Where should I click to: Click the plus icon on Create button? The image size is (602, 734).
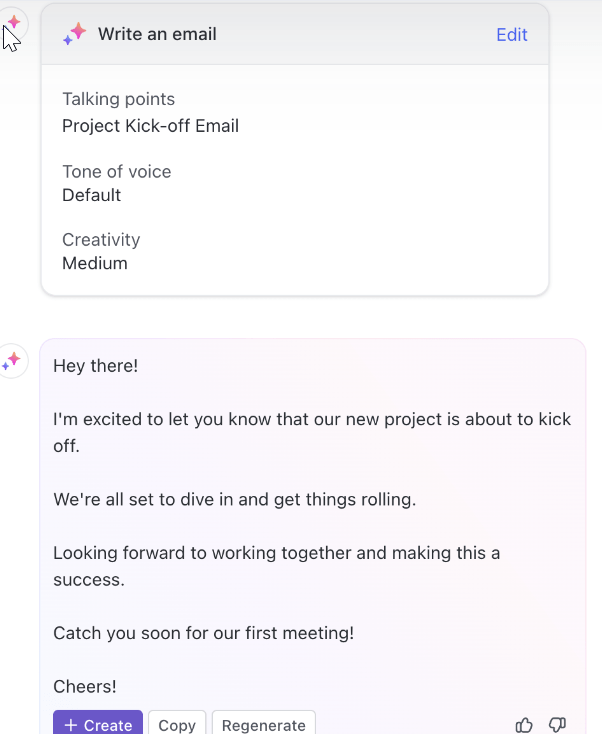coord(71,725)
